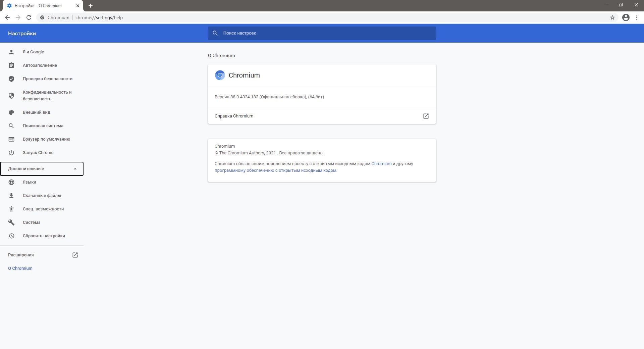Open программному обеспечению с открытым исходным кодом link

(275, 170)
